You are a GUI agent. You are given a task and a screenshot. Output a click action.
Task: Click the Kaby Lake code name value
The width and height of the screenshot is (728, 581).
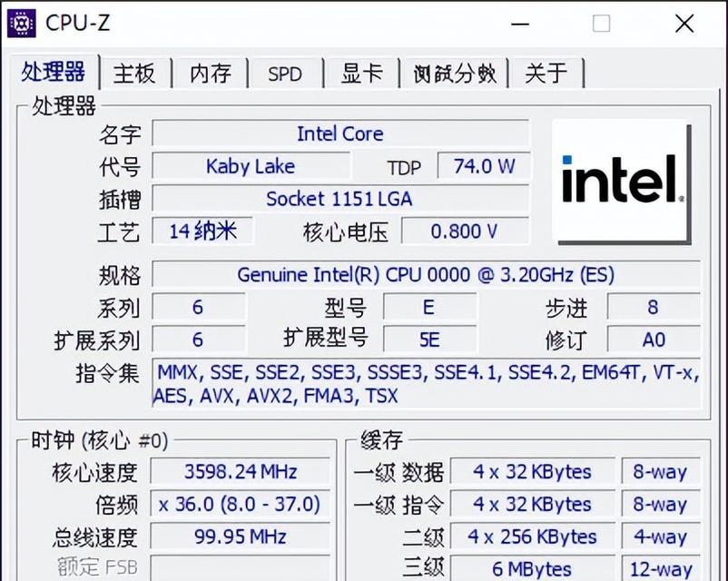pos(251,166)
